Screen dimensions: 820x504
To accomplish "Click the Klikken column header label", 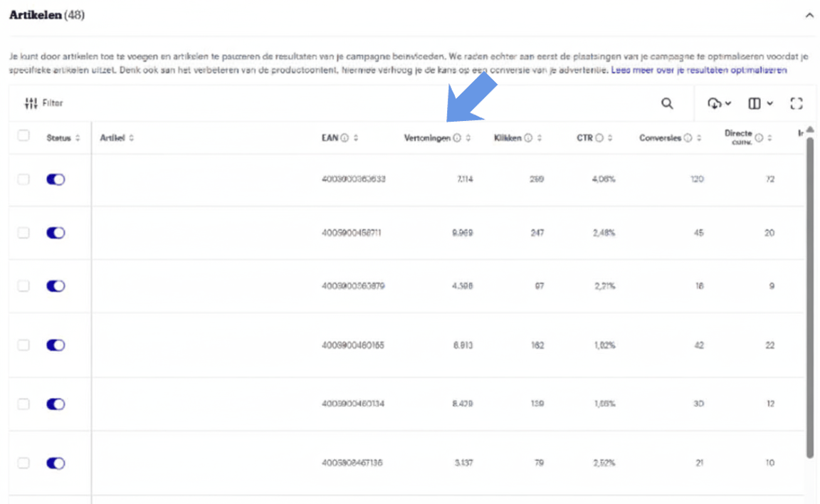I will coord(508,138).
